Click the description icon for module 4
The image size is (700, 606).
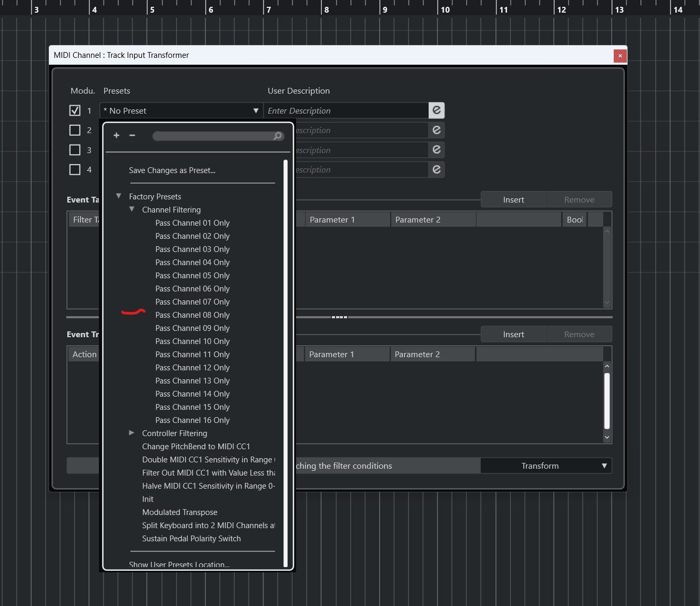(437, 169)
